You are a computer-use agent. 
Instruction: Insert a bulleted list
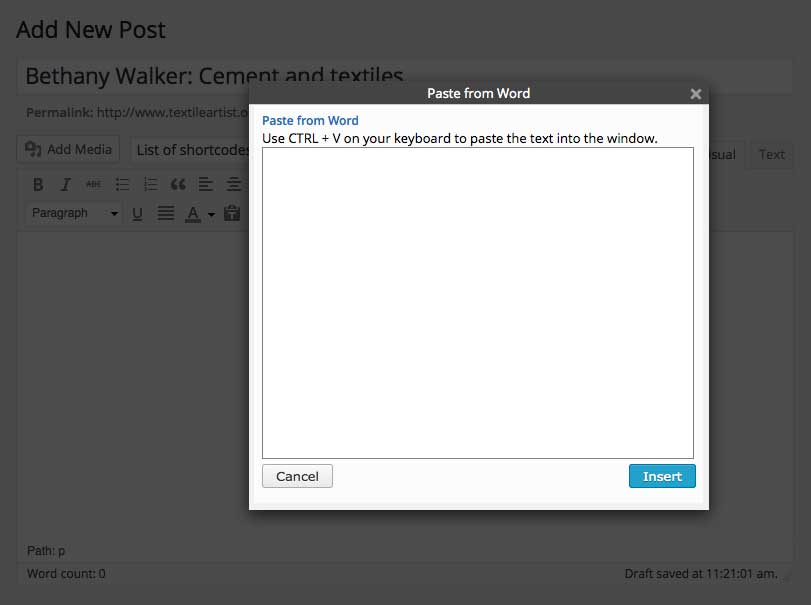coord(123,185)
